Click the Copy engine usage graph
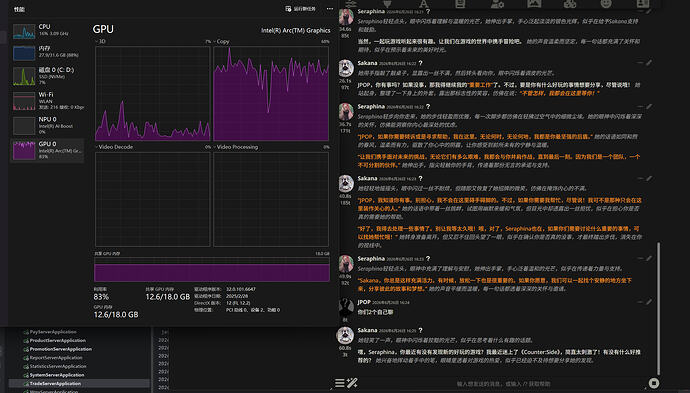The height and width of the screenshot is (393, 690). pos(271,94)
